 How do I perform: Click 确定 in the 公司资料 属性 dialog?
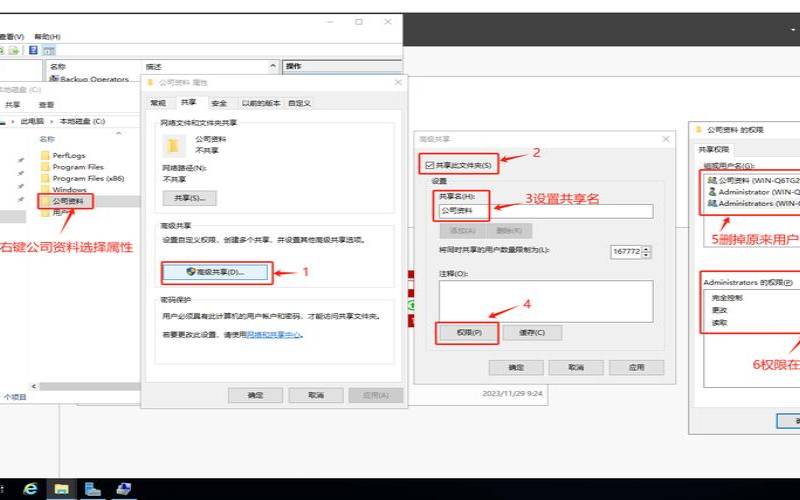(256, 395)
